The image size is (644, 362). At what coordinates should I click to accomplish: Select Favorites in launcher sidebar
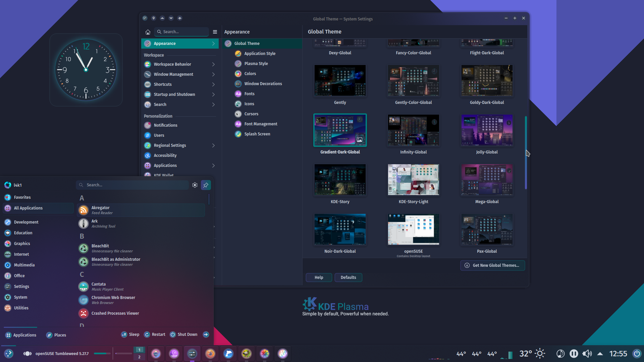coord(38,197)
